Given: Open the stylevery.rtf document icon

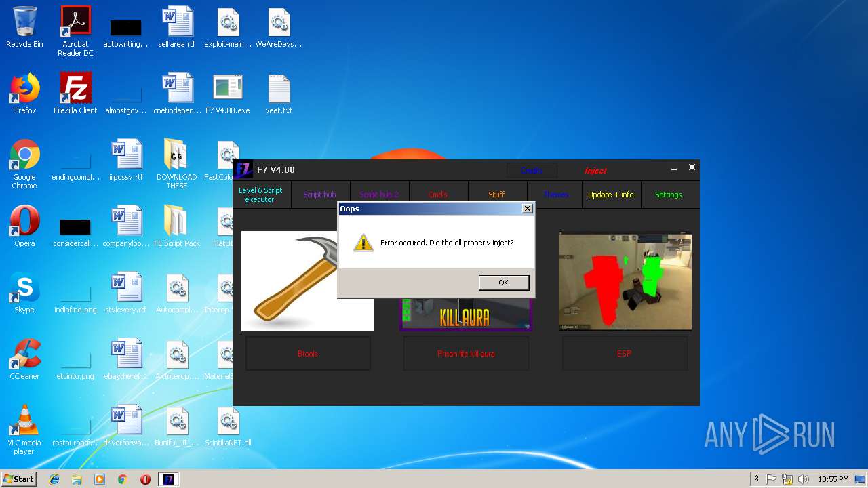Looking at the screenshot, I should coord(126,293).
